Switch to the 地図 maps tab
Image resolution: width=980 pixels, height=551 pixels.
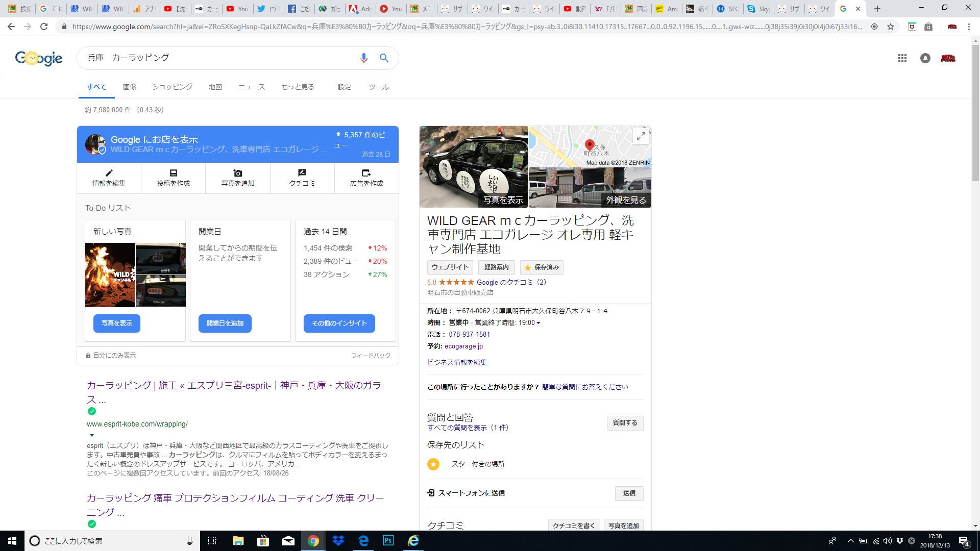click(215, 87)
